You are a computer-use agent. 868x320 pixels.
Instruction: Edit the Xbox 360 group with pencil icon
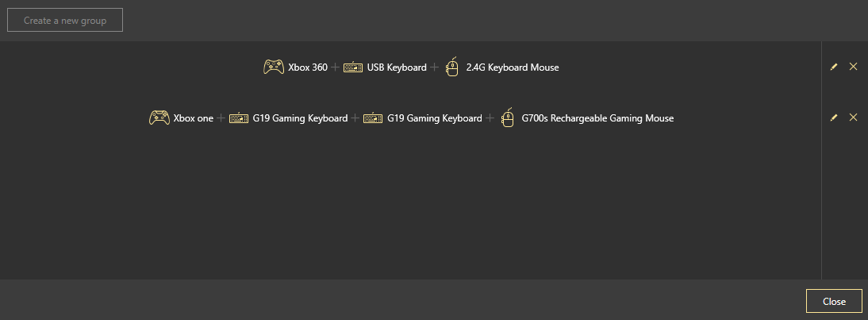[x=834, y=67]
